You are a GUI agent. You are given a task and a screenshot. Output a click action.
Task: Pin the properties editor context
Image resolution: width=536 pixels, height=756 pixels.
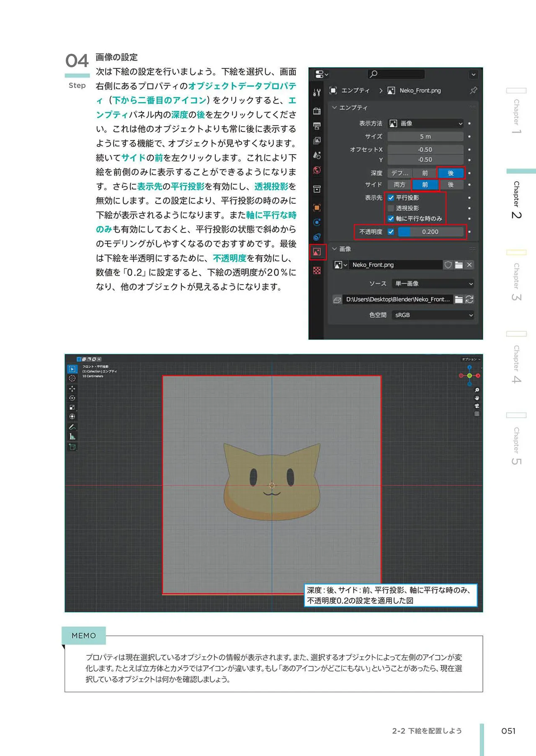pos(474,90)
